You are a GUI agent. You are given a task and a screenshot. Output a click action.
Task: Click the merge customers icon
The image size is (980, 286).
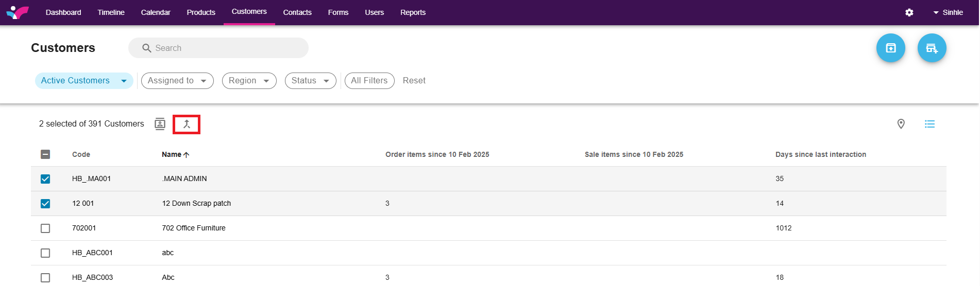pos(187,124)
